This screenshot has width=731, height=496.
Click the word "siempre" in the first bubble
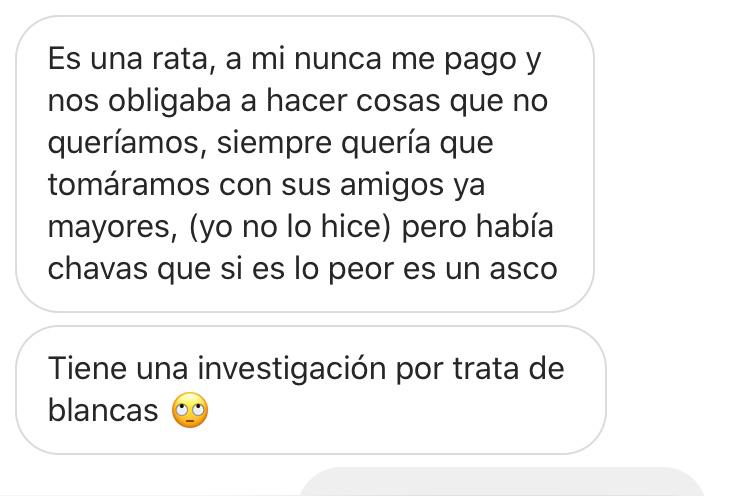(x=274, y=145)
